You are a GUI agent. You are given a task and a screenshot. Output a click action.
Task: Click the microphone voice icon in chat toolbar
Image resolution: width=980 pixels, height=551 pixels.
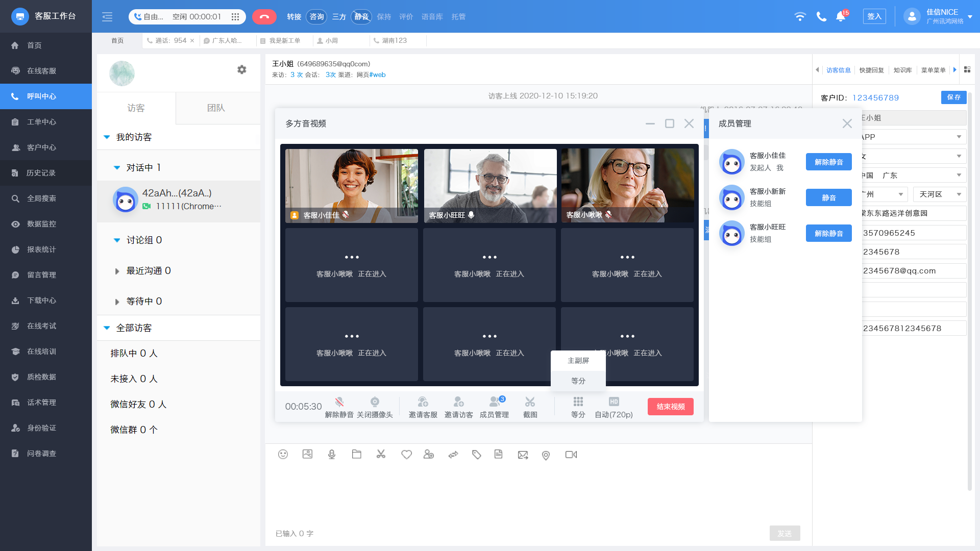point(332,455)
